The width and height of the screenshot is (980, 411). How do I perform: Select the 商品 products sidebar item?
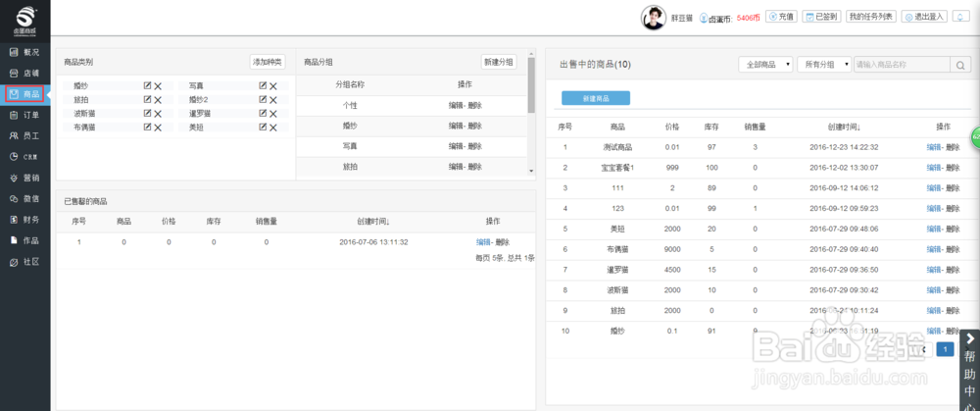point(25,94)
